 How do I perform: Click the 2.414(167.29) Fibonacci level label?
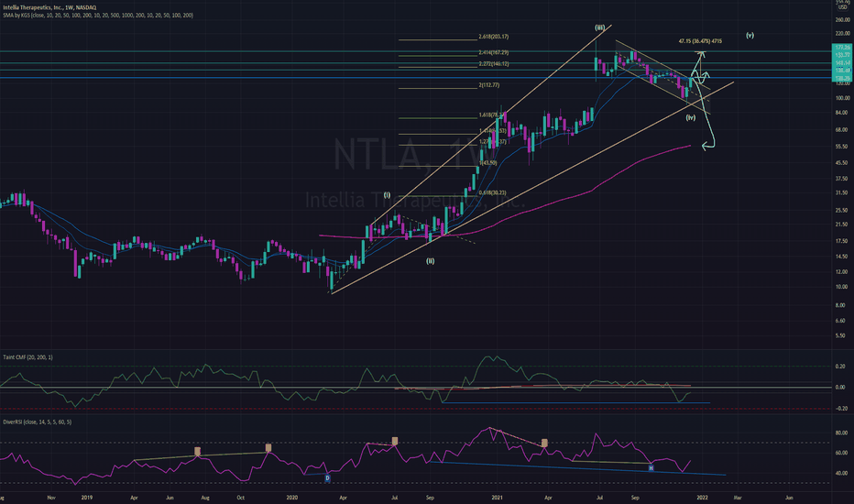[494, 53]
